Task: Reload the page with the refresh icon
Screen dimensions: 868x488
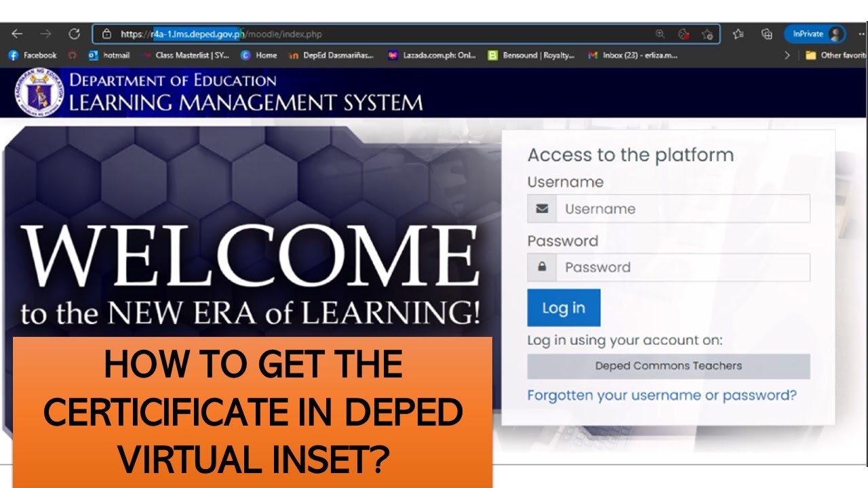Action: point(75,34)
